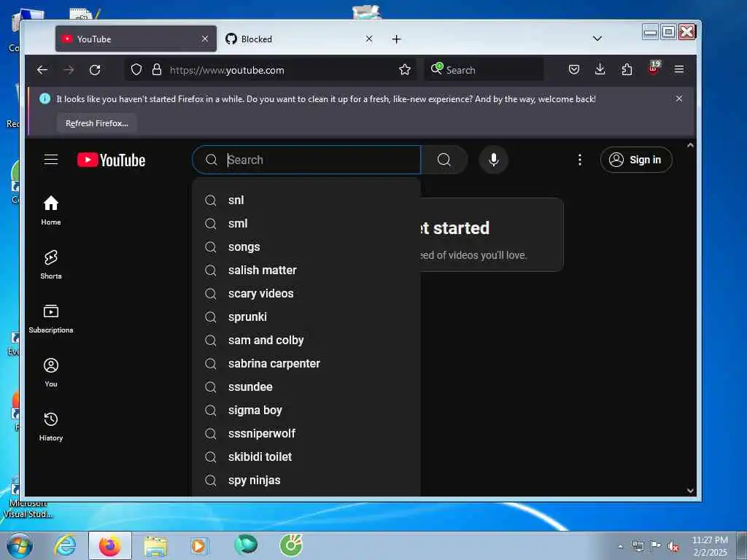The image size is (747, 560).
Task: Click the network tray icon
Action: (638, 546)
